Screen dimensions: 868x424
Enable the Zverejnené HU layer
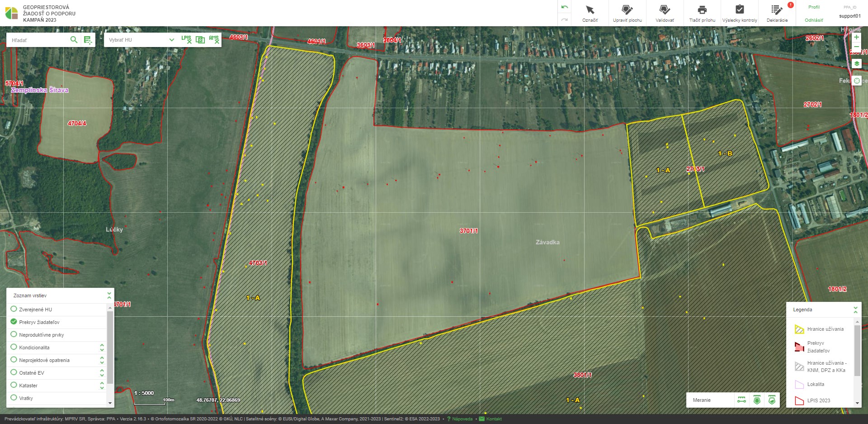[14, 309]
